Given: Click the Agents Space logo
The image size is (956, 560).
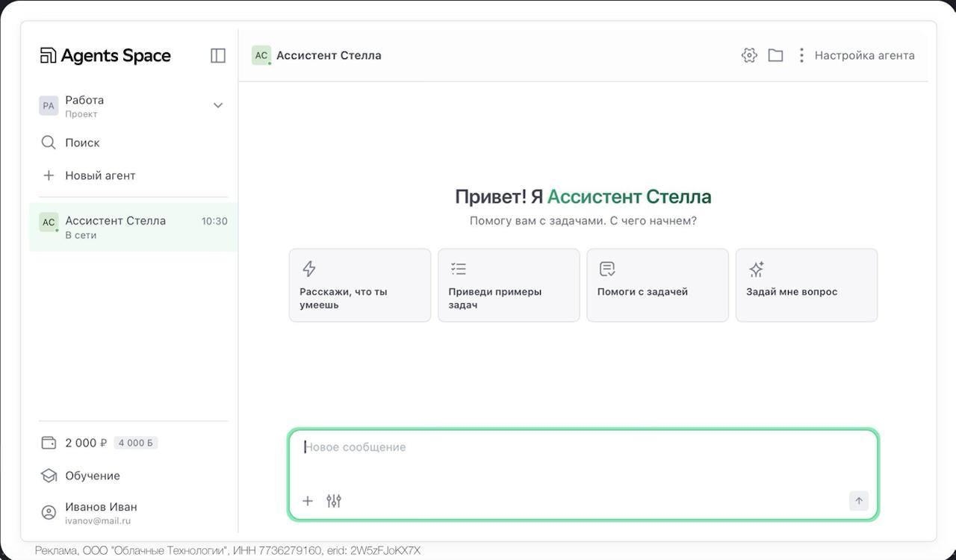Looking at the screenshot, I should pos(105,55).
